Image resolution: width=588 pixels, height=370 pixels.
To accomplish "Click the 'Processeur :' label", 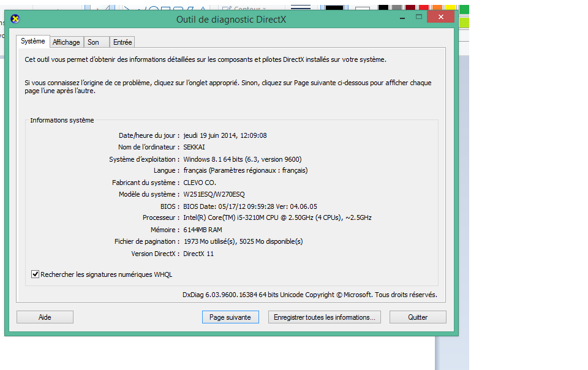I will (x=161, y=217).
